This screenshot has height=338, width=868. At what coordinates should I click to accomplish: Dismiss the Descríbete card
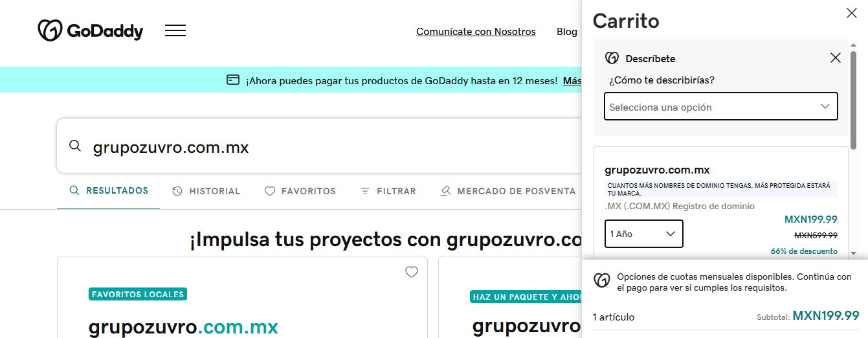pos(836,58)
